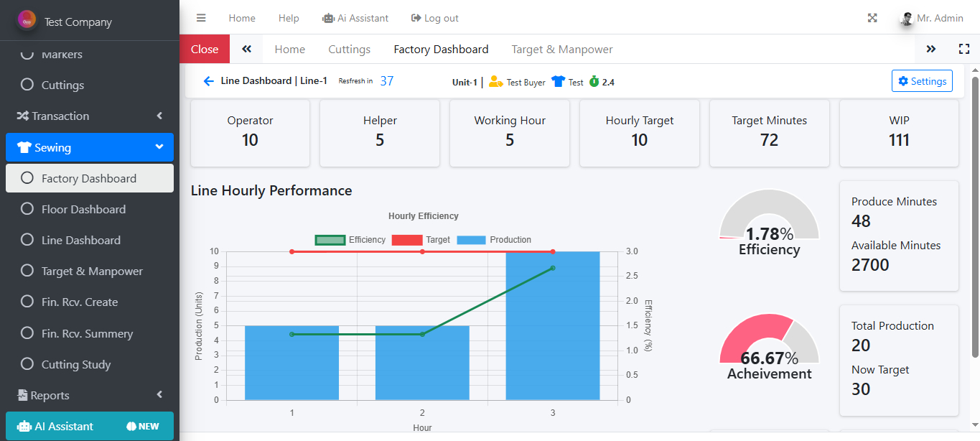
Task: Click the WIP 111 card
Action: (x=899, y=134)
